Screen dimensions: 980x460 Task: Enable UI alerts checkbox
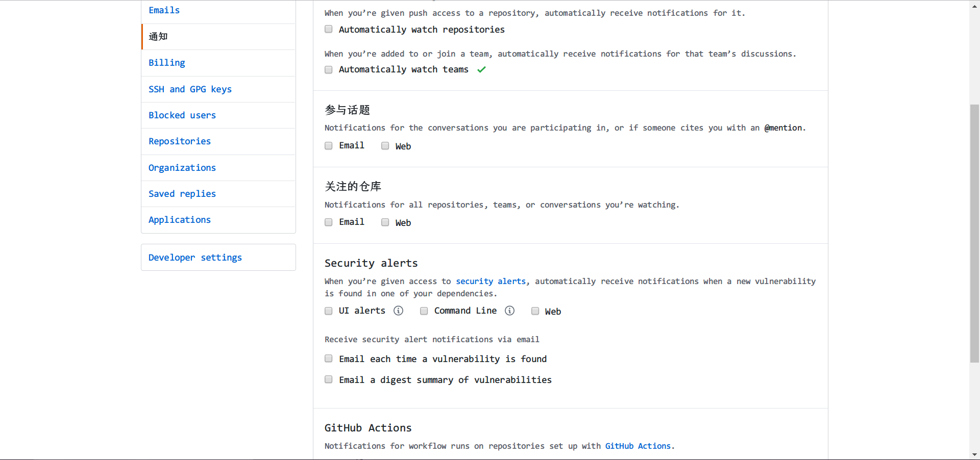[x=329, y=311]
